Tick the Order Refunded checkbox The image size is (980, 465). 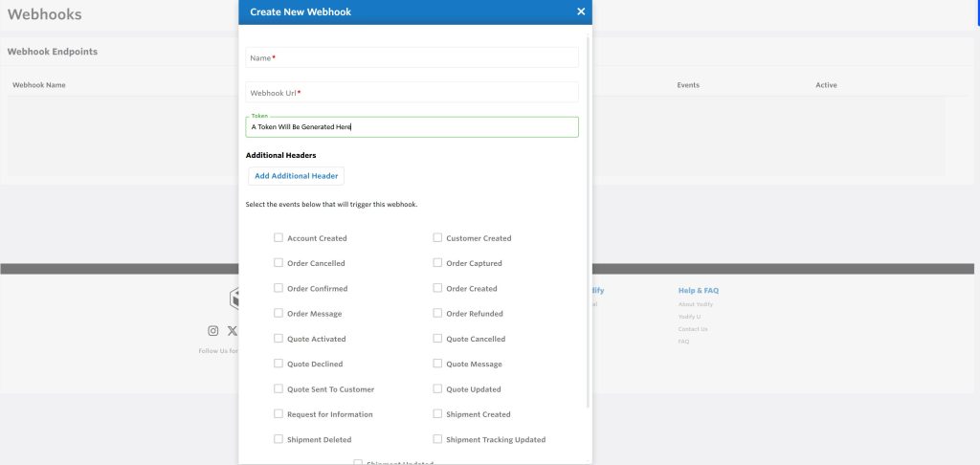tap(437, 314)
